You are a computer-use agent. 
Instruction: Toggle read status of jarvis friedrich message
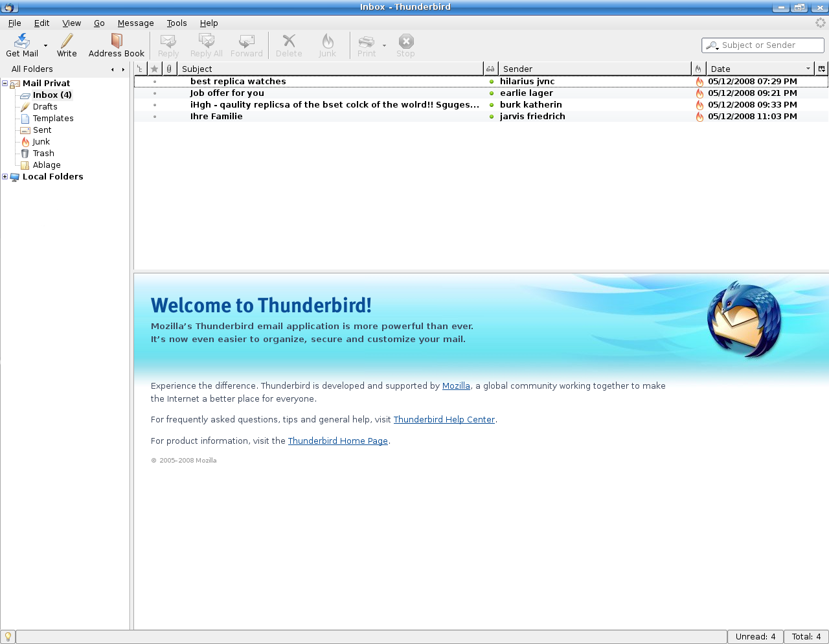(x=492, y=117)
